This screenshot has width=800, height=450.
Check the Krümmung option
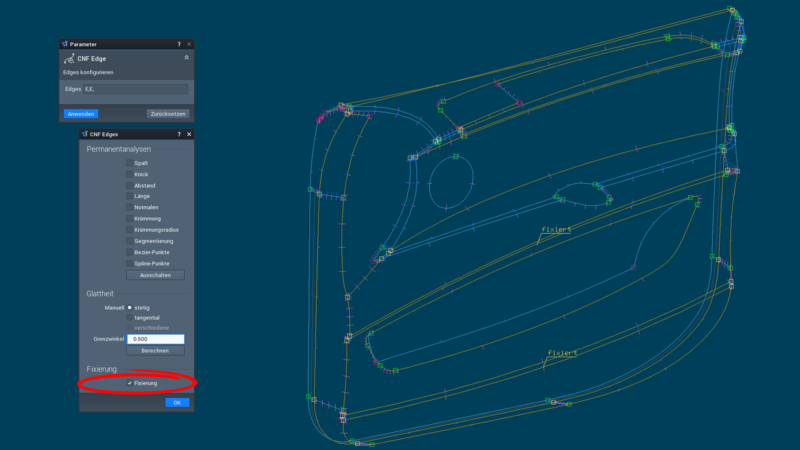pos(129,218)
